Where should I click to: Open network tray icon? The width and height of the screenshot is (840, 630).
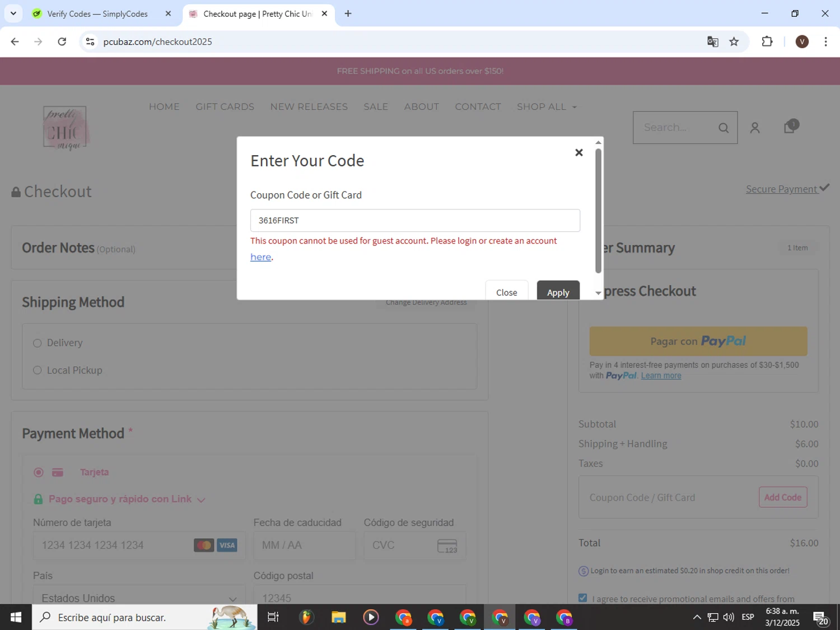point(713,617)
